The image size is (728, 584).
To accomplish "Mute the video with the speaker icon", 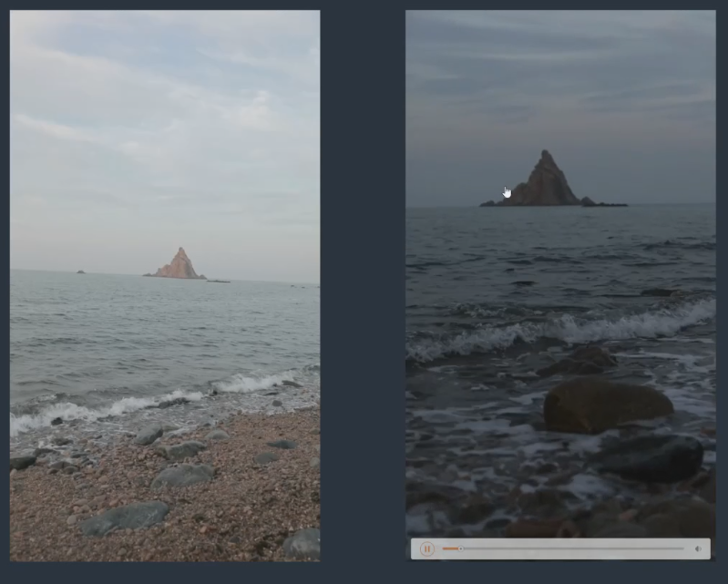I will click(698, 548).
